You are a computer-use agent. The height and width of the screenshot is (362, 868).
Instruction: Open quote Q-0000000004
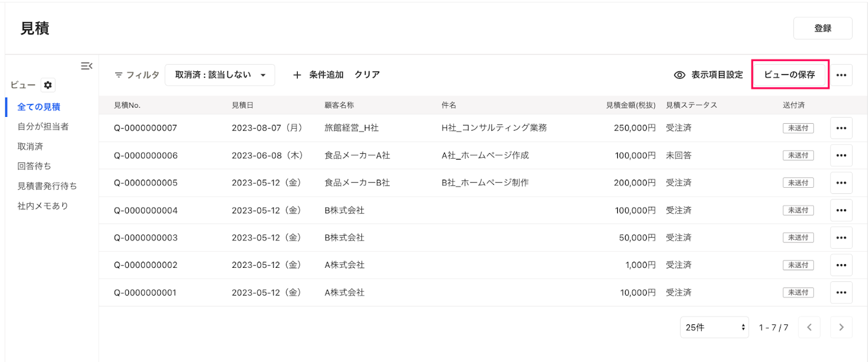(145, 210)
